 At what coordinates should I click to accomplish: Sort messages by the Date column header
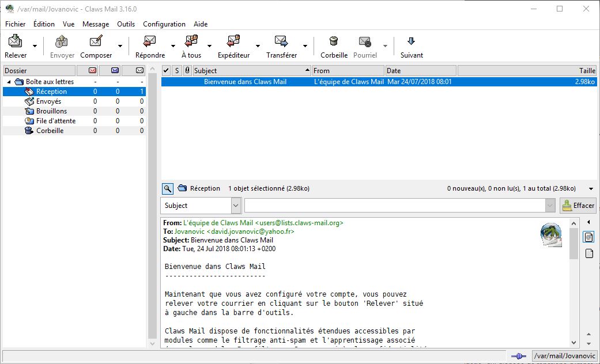click(x=421, y=70)
